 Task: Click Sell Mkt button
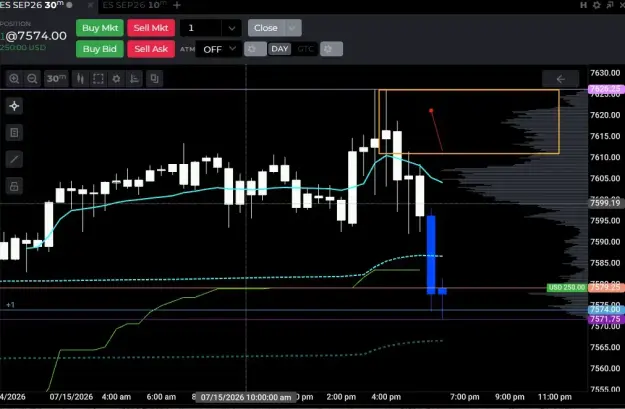[151, 28]
